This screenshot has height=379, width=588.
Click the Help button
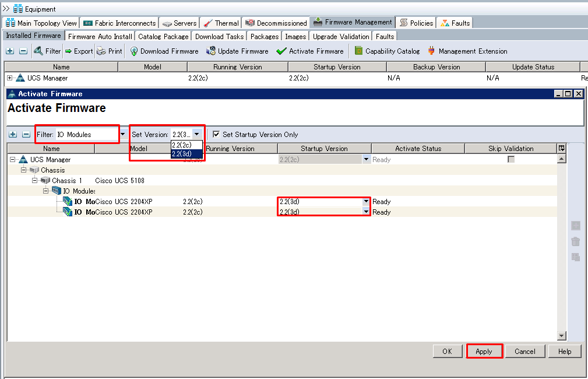[x=565, y=351]
